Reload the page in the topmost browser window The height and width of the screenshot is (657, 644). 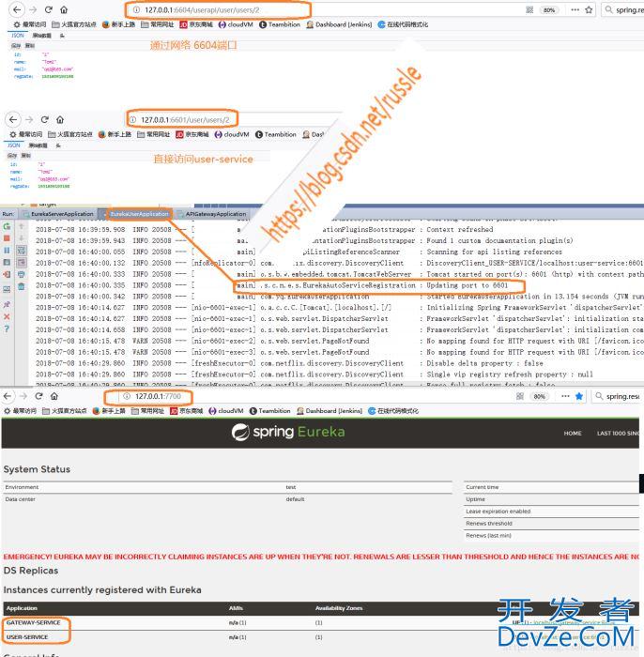coord(43,9)
